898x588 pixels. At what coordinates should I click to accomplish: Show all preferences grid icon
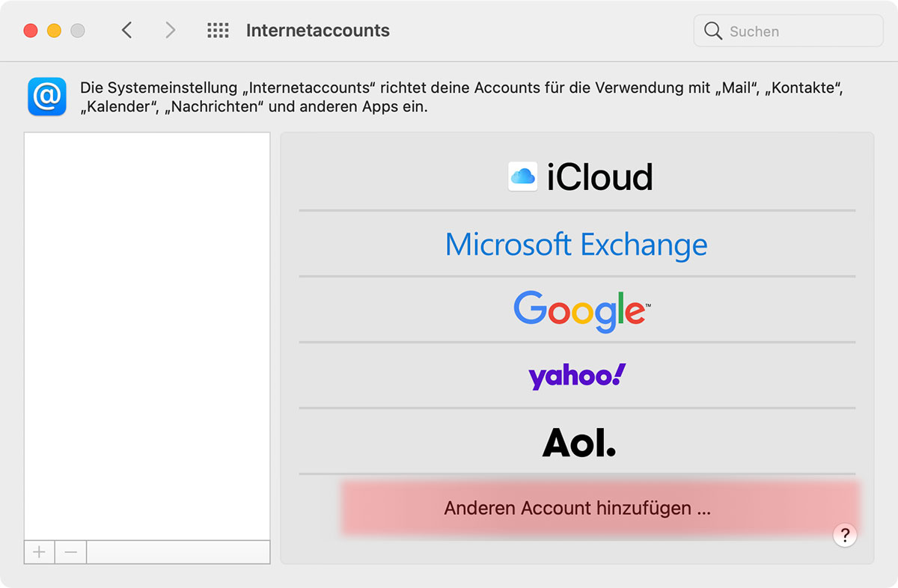(x=218, y=31)
